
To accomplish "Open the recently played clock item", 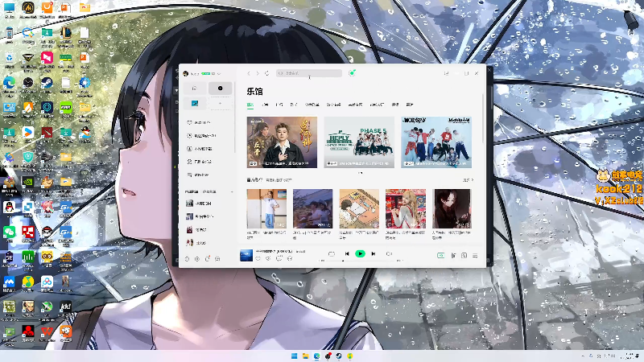I will pos(201,135).
